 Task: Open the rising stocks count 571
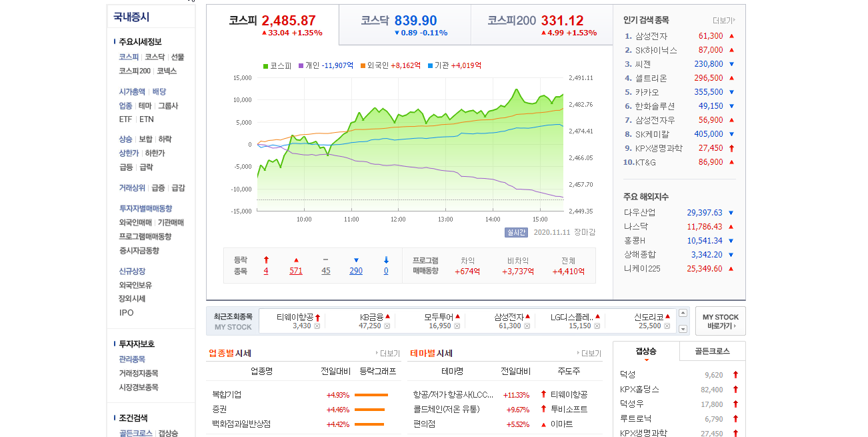tap(296, 271)
